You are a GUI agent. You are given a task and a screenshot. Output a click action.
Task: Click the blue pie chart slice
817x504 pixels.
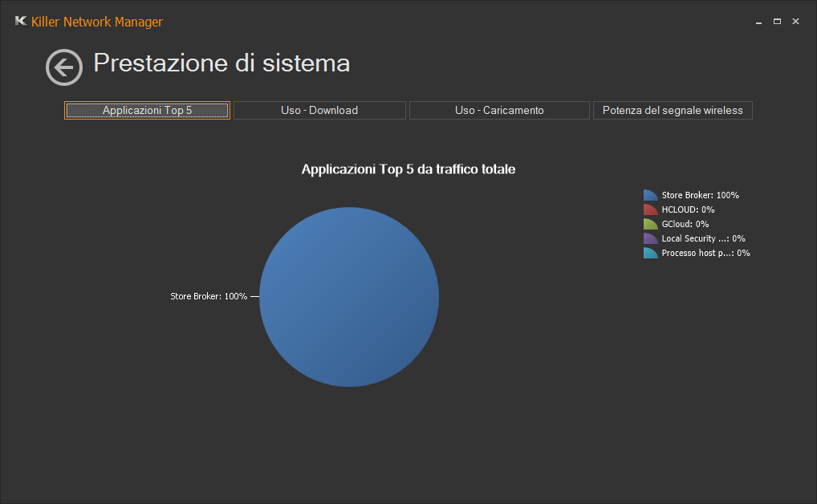(x=349, y=297)
